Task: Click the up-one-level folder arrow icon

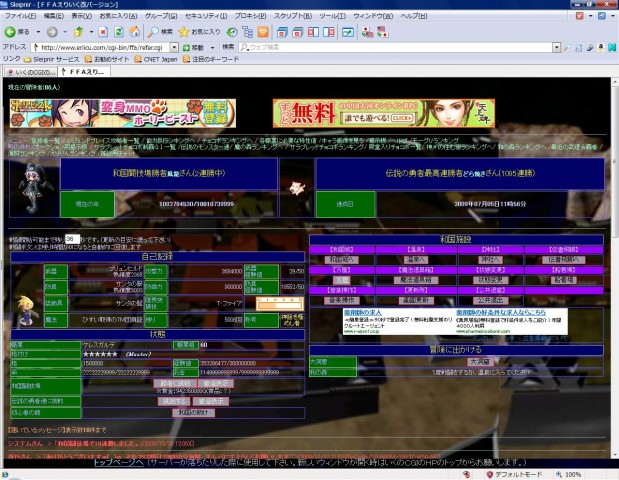Action: [x=79, y=32]
